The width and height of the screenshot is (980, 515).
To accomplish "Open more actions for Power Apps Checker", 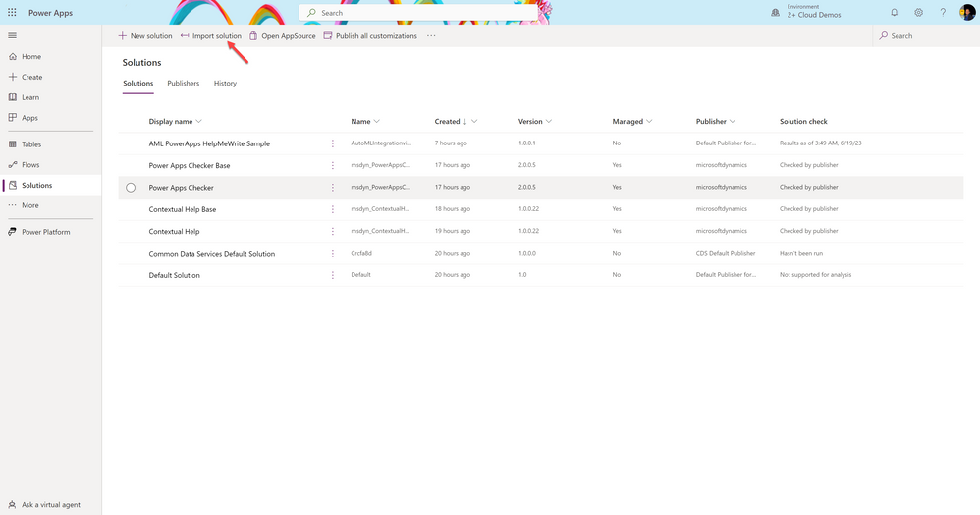I will click(333, 188).
